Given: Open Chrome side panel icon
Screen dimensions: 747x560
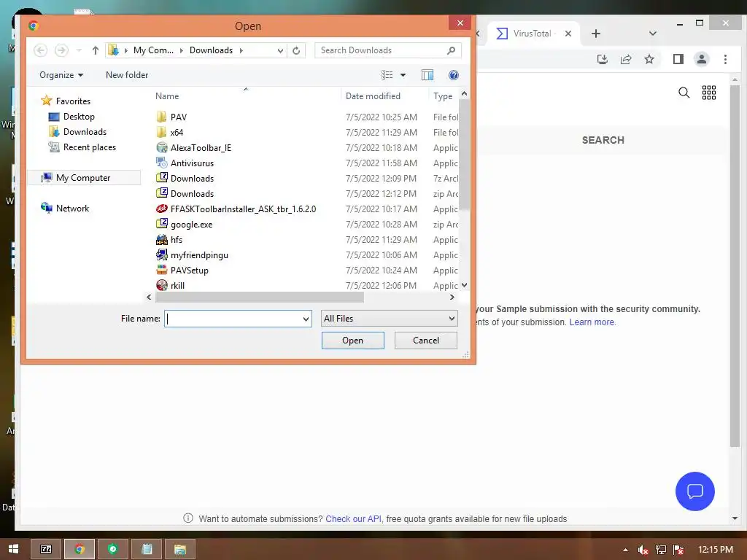Looking at the screenshot, I should pyautogui.click(x=678, y=59).
